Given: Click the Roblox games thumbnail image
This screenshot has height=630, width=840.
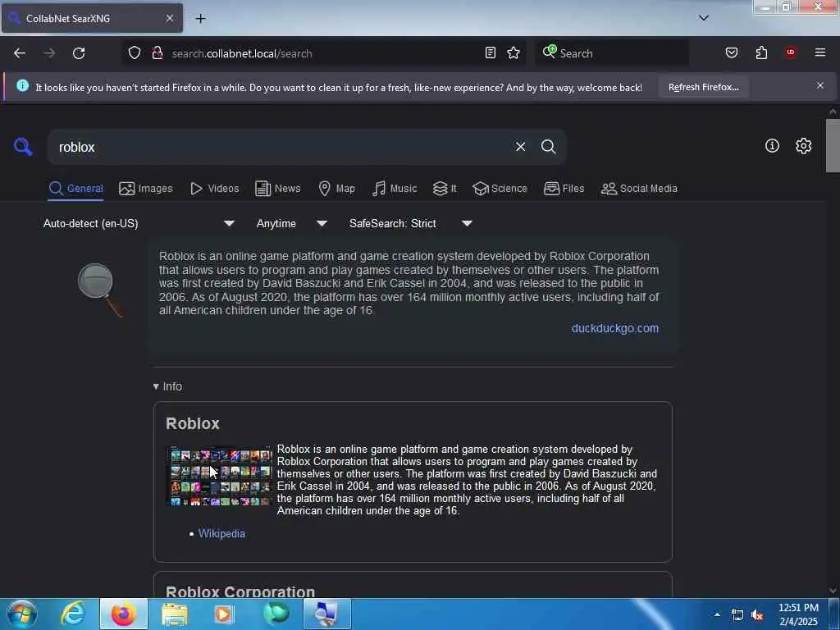Looking at the screenshot, I should pyautogui.click(x=220, y=477).
